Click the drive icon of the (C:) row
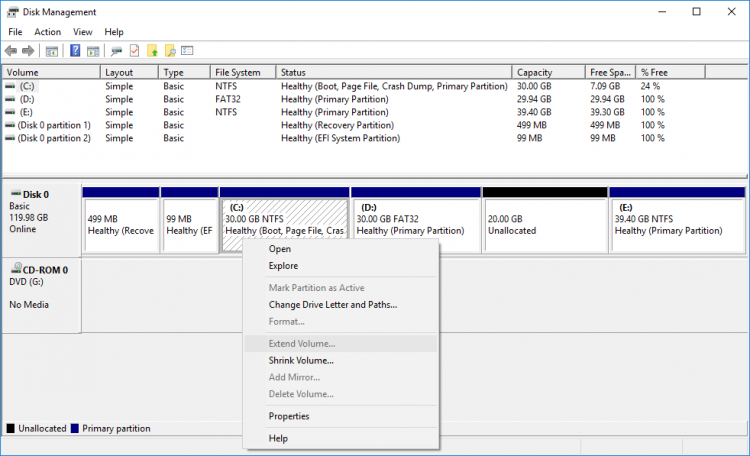The image size is (750, 456). [10, 86]
